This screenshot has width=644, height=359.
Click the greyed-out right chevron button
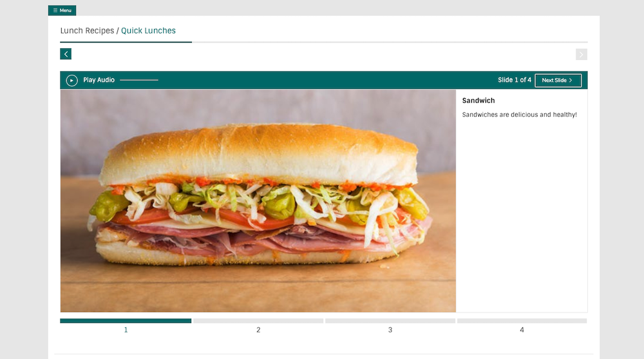[x=581, y=54]
